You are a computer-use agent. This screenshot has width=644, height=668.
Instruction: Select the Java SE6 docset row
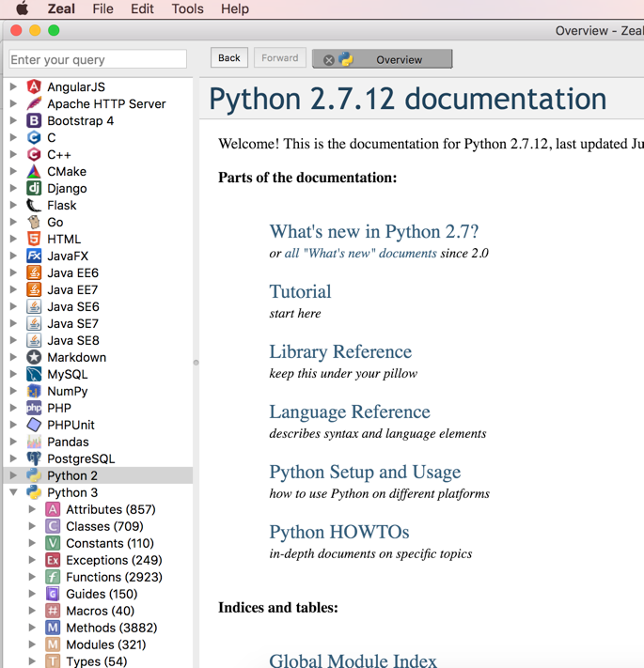click(98, 306)
